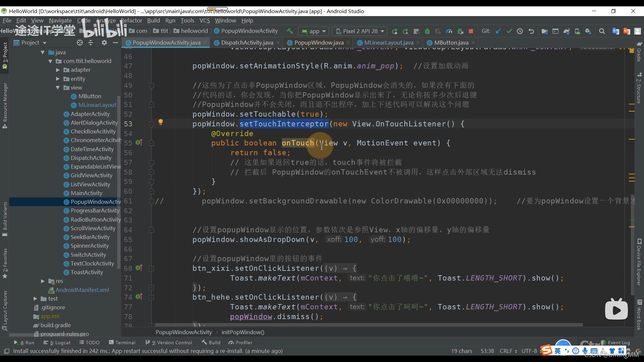Viewport: 644px width, 362px height.
Task: Click the override gutter marker on line 55
Action: click(139, 142)
